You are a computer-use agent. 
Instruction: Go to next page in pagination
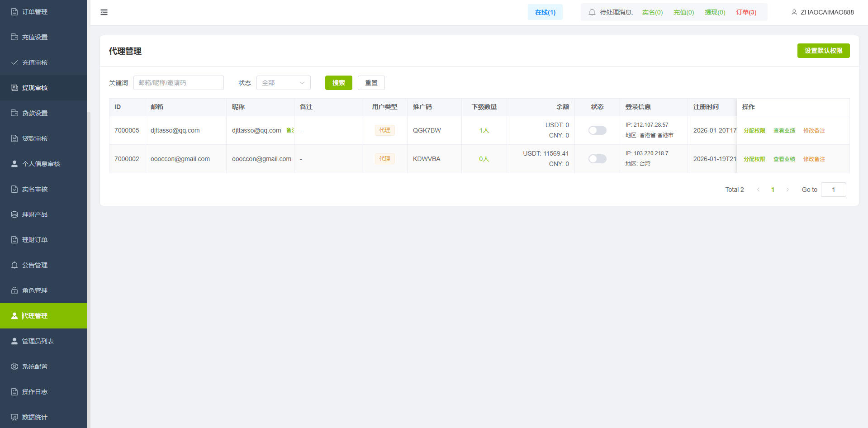click(x=787, y=190)
